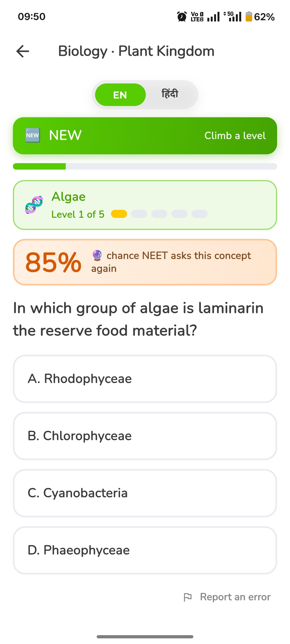290x644 pixels.
Task: Tap the green quiz progress bar
Action: (145, 166)
